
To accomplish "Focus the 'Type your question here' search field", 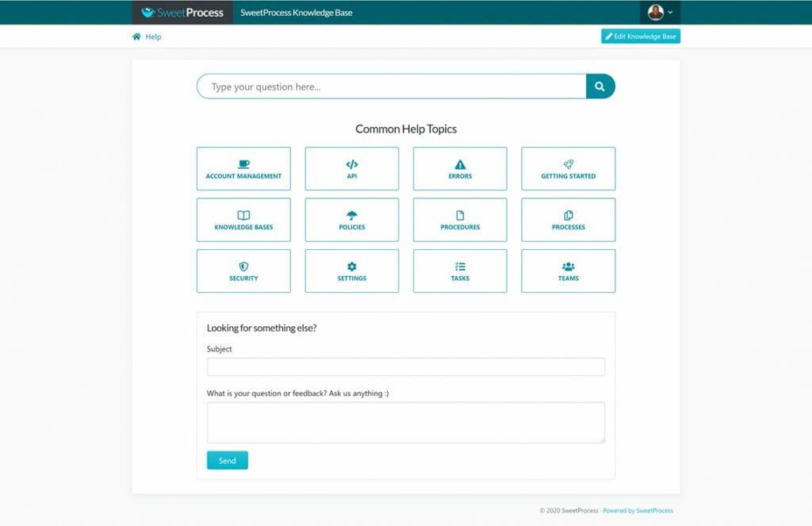I will coord(392,86).
